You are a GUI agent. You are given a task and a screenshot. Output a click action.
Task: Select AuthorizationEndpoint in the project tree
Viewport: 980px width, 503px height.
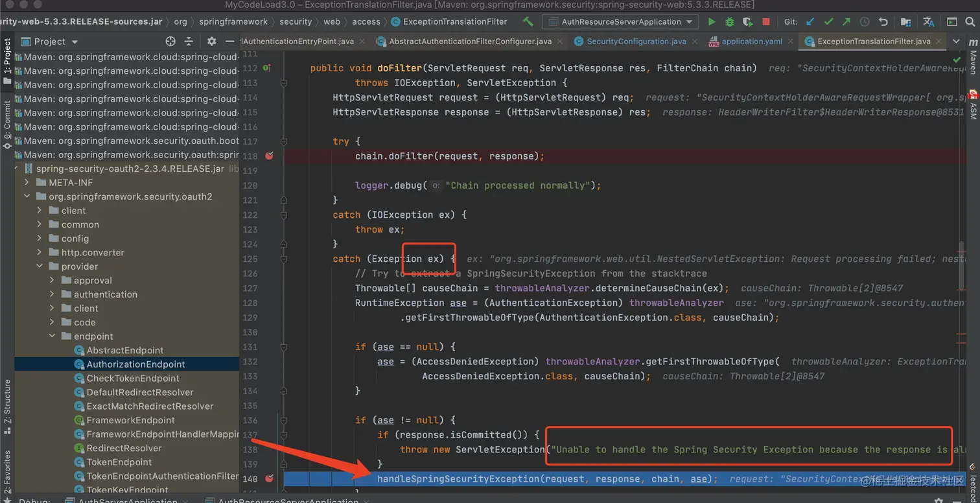[136, 364]
